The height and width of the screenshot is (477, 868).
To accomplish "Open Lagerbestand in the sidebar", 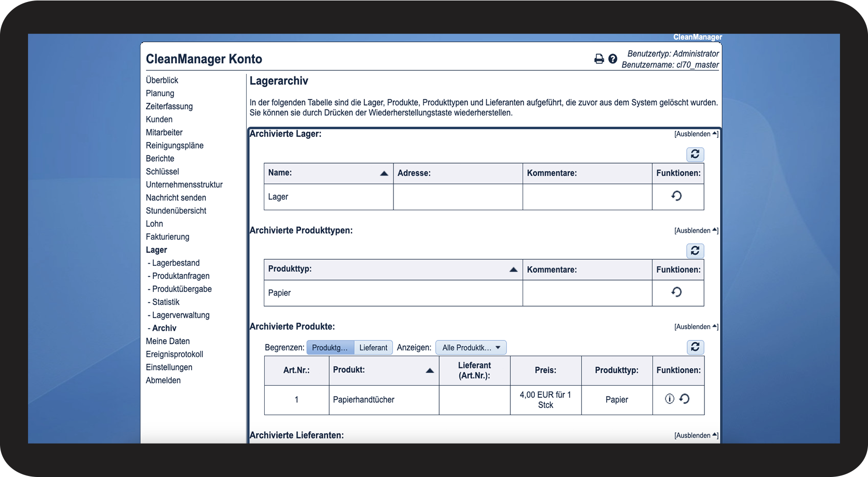I will point(176,263).
